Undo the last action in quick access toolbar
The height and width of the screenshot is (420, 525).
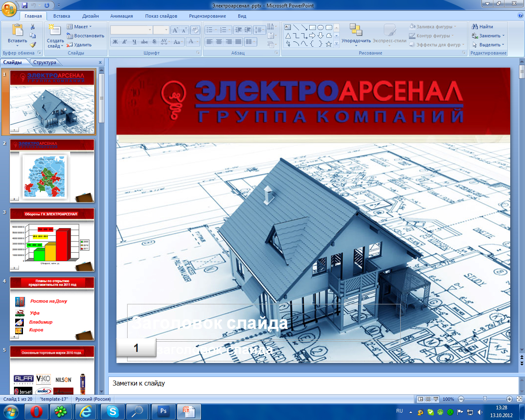coord(33,5)
